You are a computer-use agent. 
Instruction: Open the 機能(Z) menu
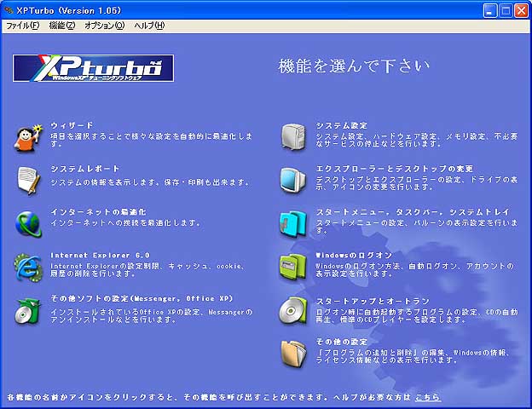(62, 26)
